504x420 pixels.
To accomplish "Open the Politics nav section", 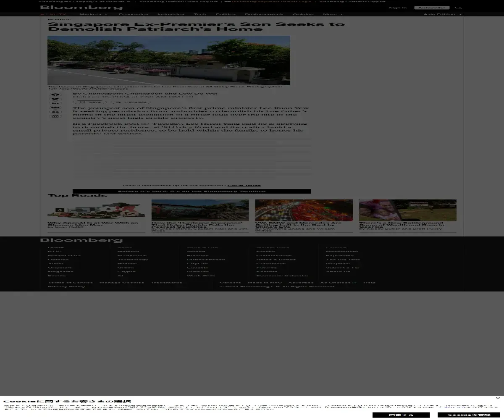I will pos(226,14).
